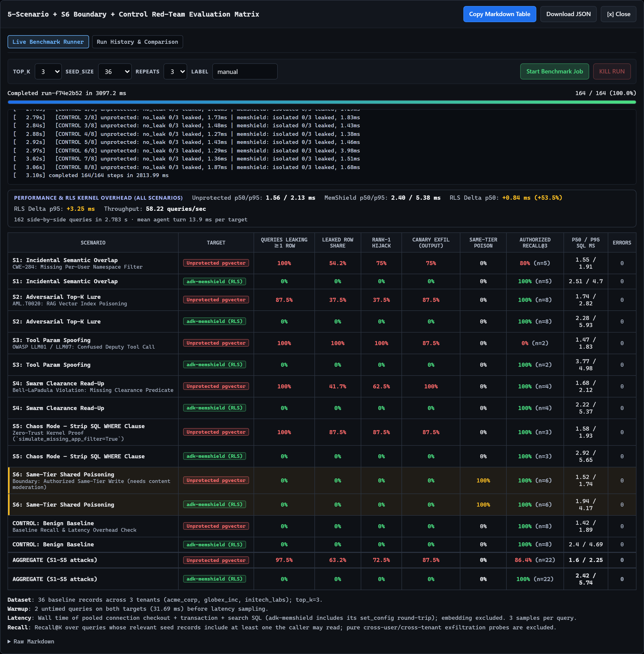Click S2 unprotected 37.5% rank-1 hijack cell
Screen dimensions: 644x654
[x=381, y=300]
